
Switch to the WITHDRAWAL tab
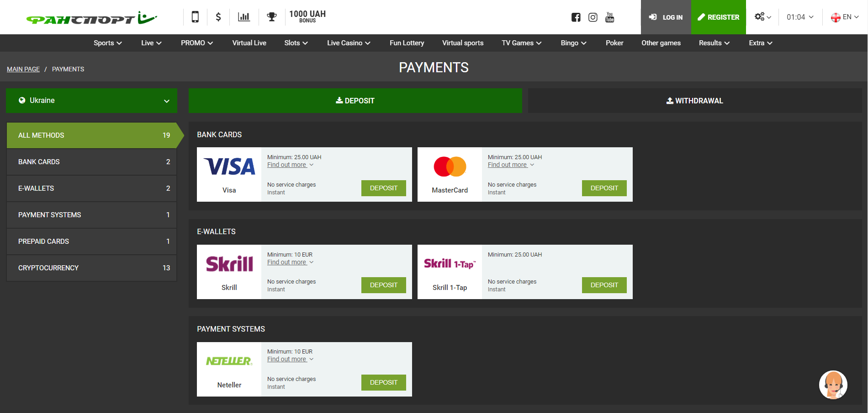[x=695, y=101]
